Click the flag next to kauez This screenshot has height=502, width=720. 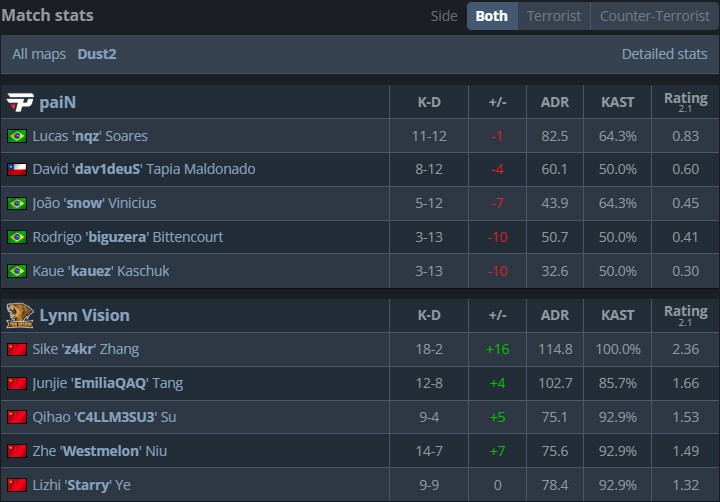coord(17,271)
